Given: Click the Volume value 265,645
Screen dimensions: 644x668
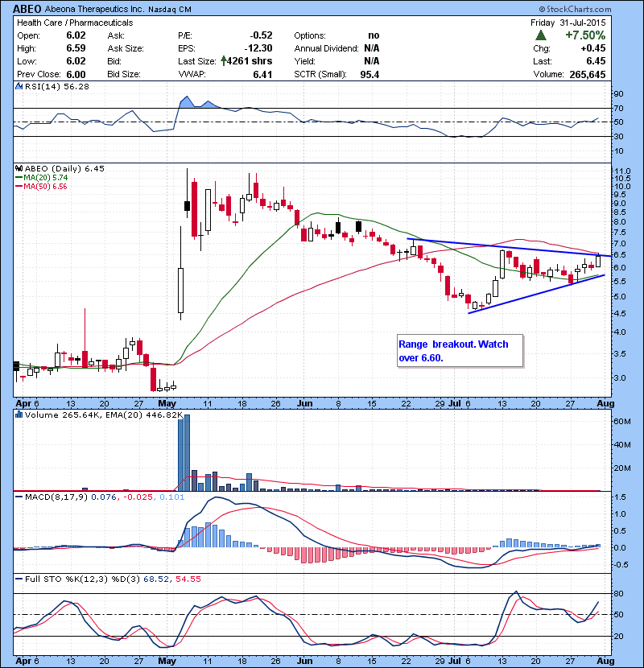Looking at the screenshot, I should [x=588, y=75].
